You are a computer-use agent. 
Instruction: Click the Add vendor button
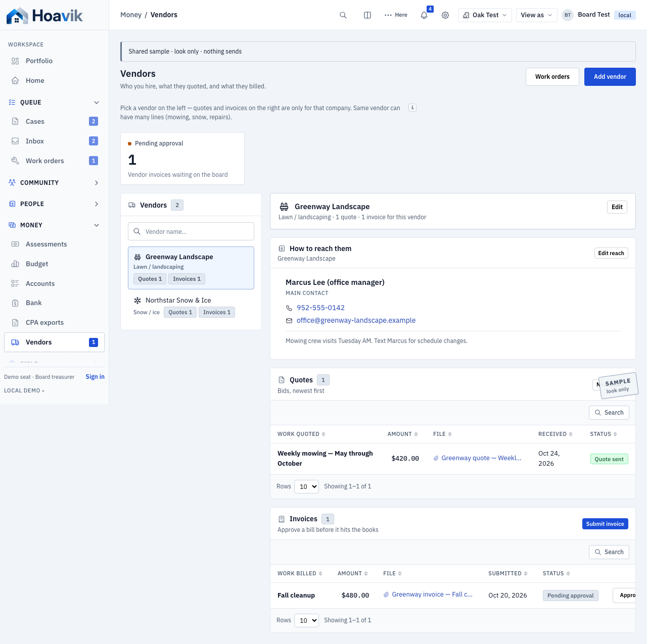click(x=610, y=77)
